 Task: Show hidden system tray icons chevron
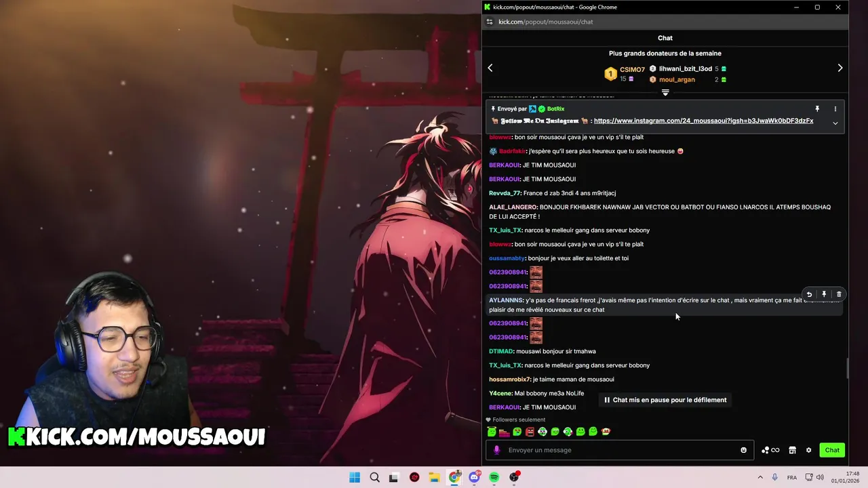760,477
